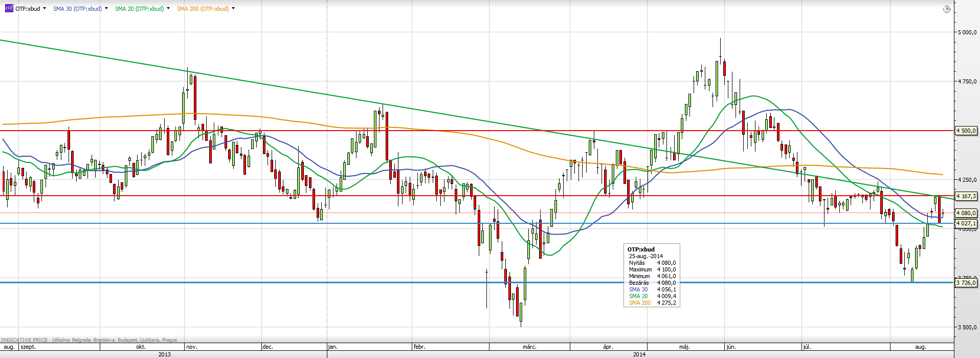Click the Nyitás 4 080,0 row in tooltip
980x358 pixels.
tap(652, 263)
